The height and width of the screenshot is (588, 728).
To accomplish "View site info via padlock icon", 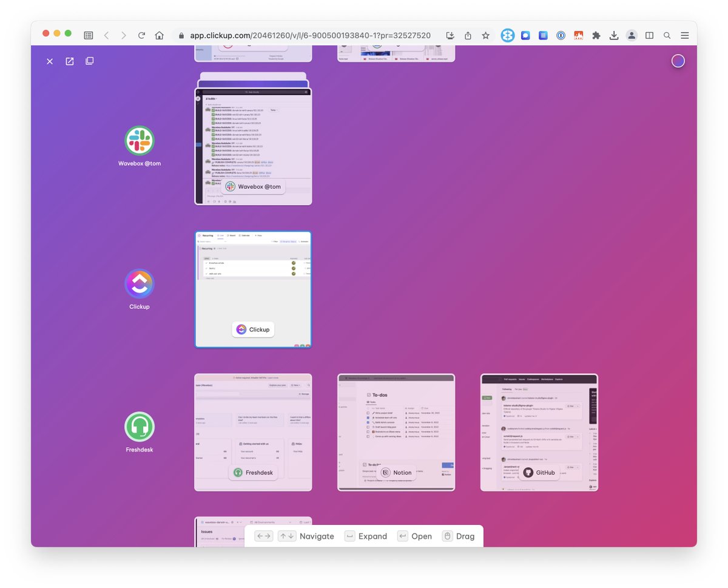I will [x=181, y=36].
